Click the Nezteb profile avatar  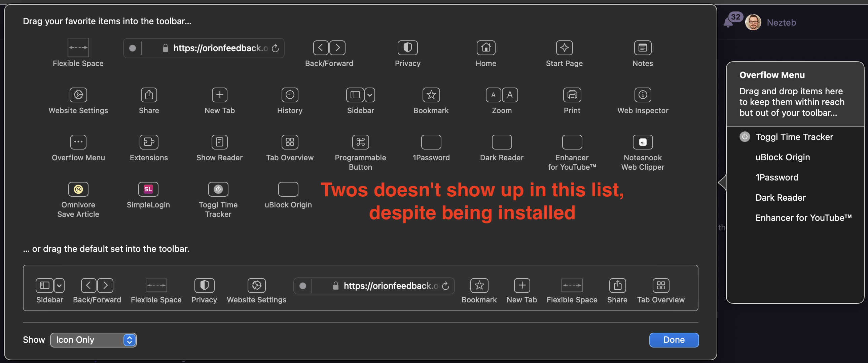tap(753, 22)
